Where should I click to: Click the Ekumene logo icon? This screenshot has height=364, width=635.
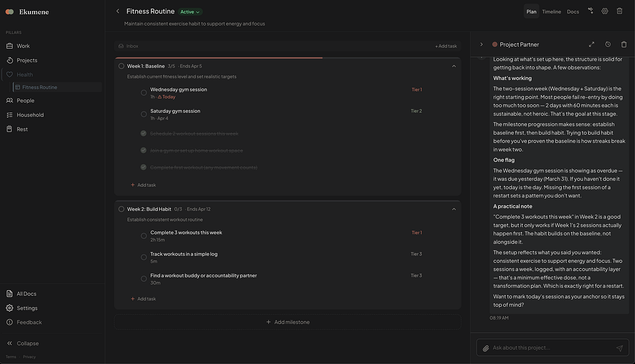[9, 12]
